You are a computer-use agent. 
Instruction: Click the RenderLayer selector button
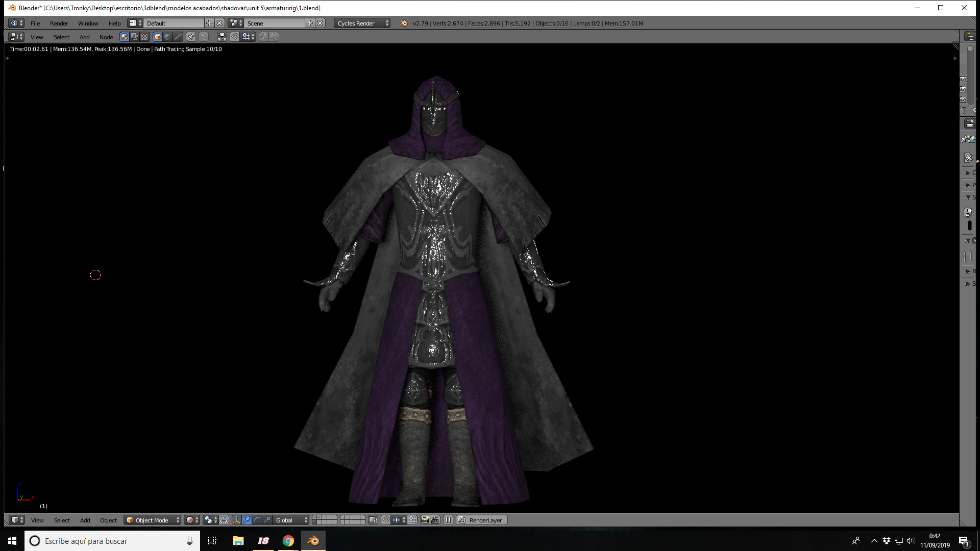click(482, 520)
